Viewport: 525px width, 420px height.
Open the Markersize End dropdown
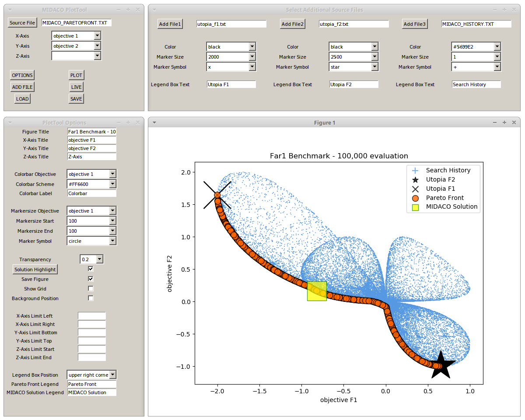click(x=113, y=231)
